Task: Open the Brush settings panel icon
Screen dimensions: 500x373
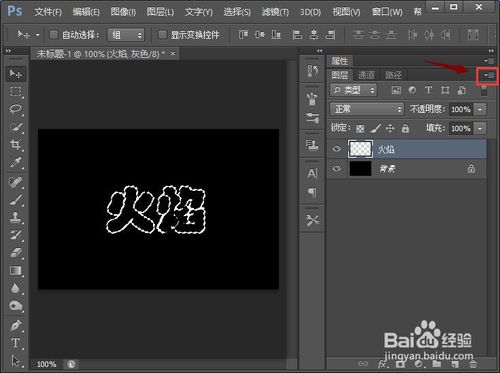Action: (312, 118)
